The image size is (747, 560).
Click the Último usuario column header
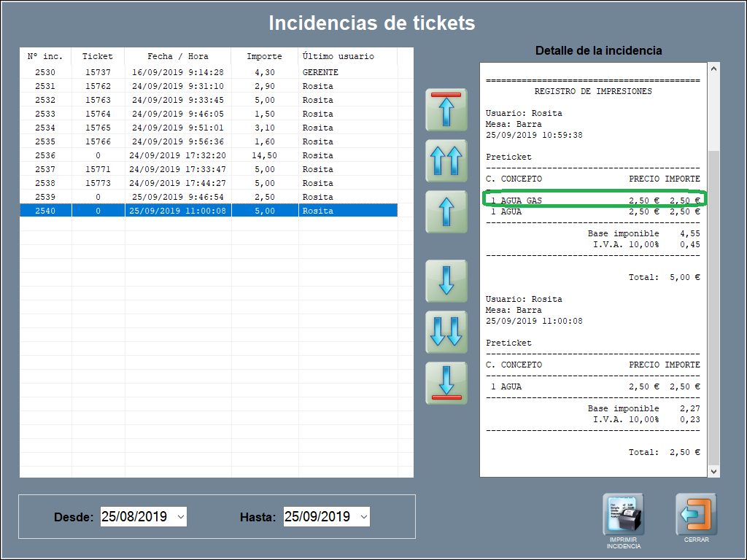[338, 56]
